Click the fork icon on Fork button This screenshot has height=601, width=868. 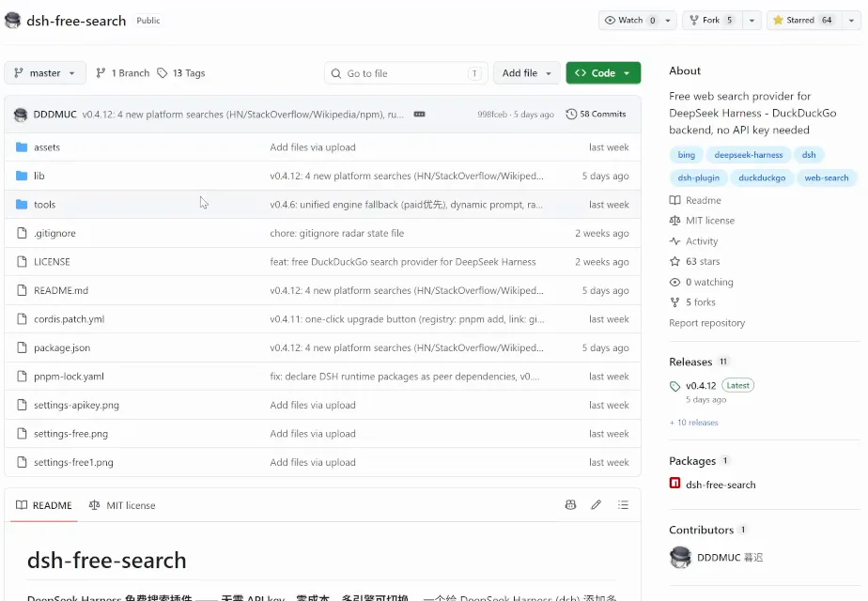click(694, 21)
